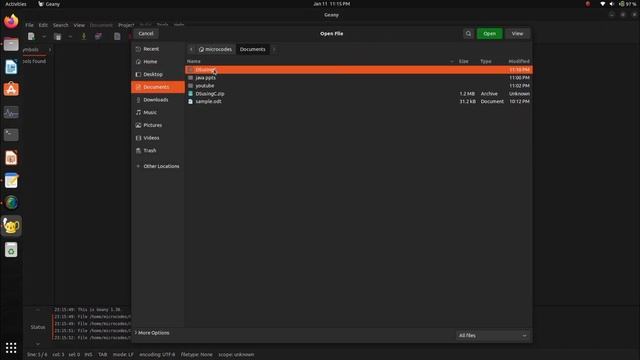Click Geany's save all toolbar icon
The width and height of the screenshot is (640, 360).
point(98,36)
